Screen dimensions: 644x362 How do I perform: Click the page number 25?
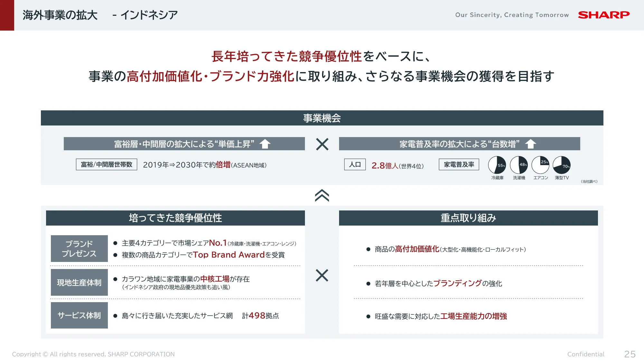pos(630,354)
